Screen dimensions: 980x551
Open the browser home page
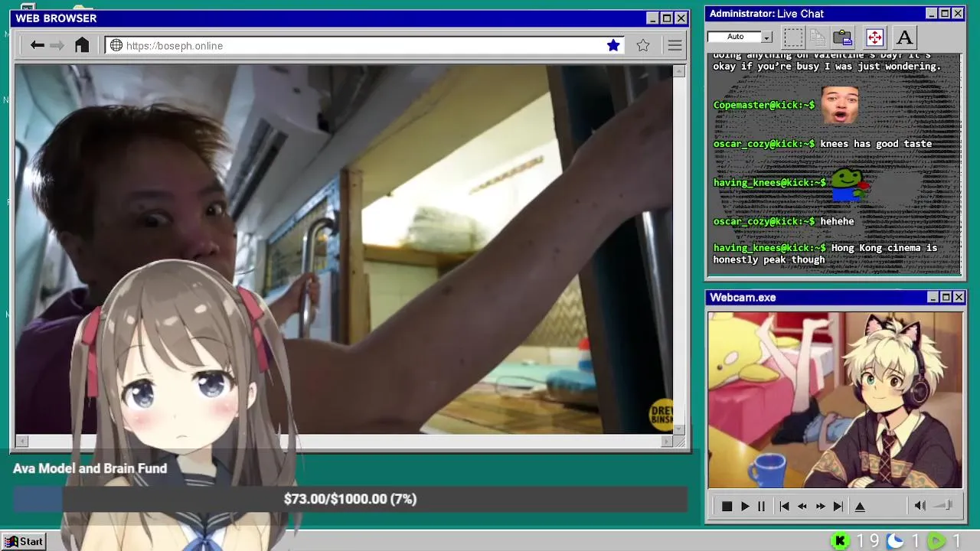(x=82, y=45)
